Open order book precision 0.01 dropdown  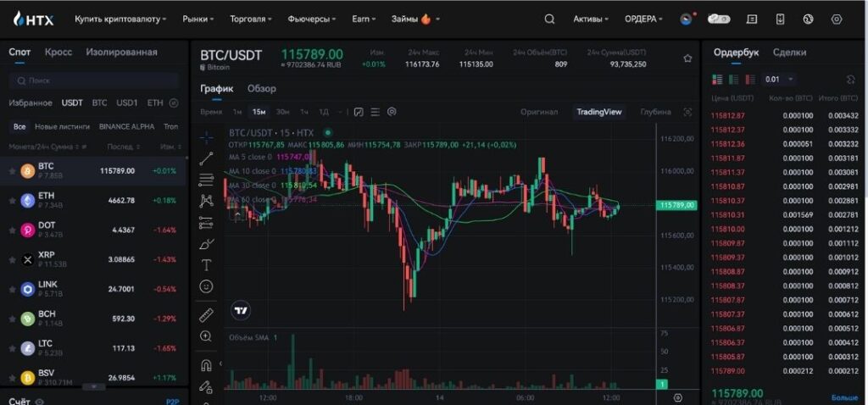pos(778,80)
